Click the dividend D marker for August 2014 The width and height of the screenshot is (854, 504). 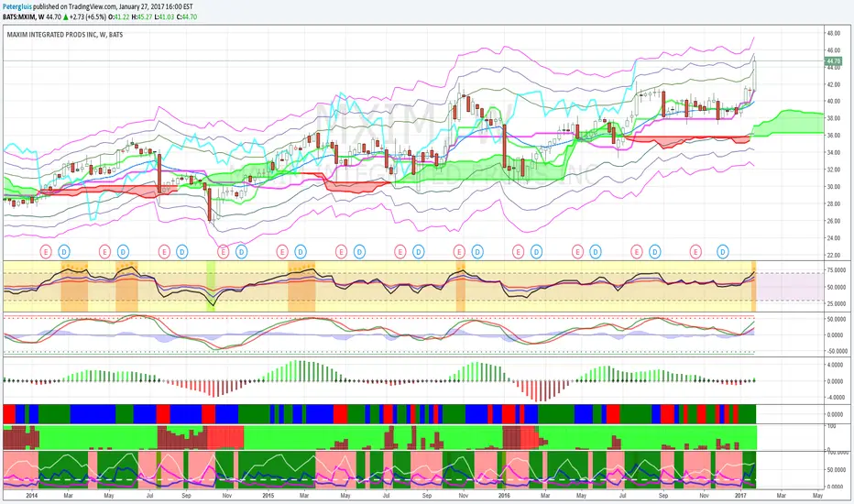[182, 252]
